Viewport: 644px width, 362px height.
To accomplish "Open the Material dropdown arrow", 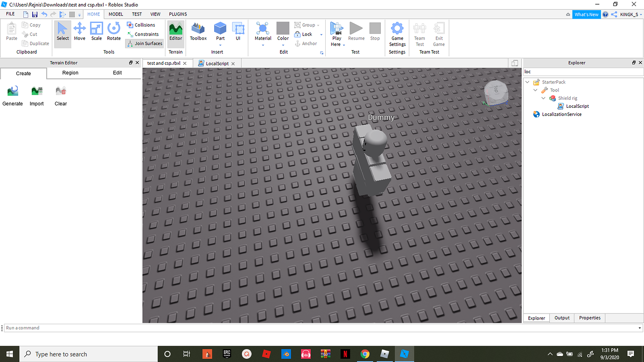I will pos(263,45).
